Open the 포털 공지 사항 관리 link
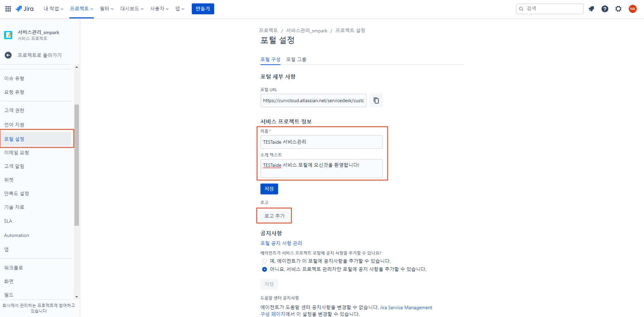644x317 pixels. click(281, 243)
